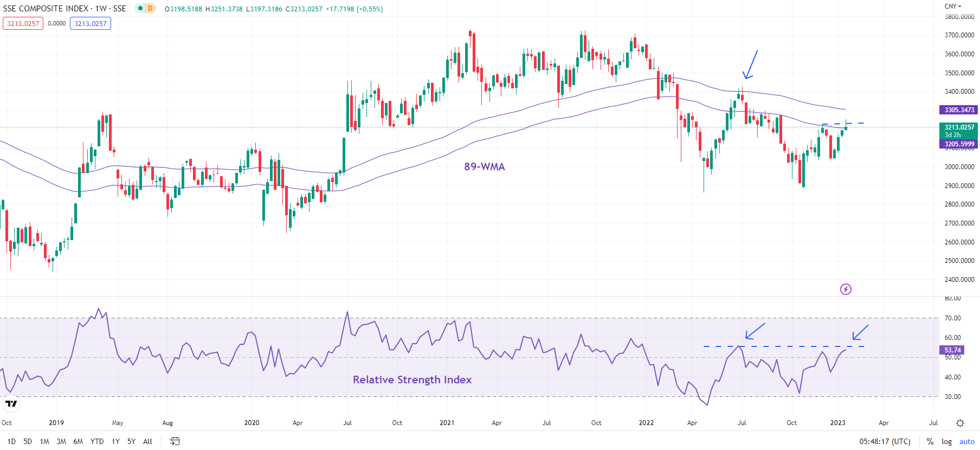Click the RSI 53.74 value label

[952, 350]
